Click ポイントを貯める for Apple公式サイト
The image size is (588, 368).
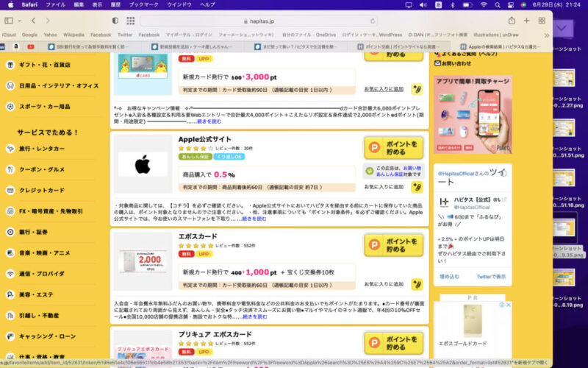(x=394, y=148)
